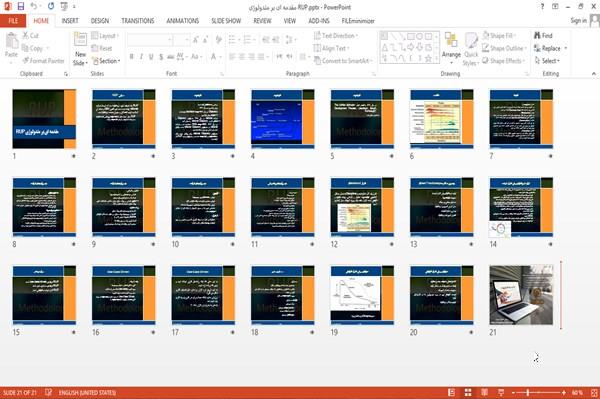Screen dimensions: 600x399
Task: Toggle Bold formatting
Action: [132, 57]
